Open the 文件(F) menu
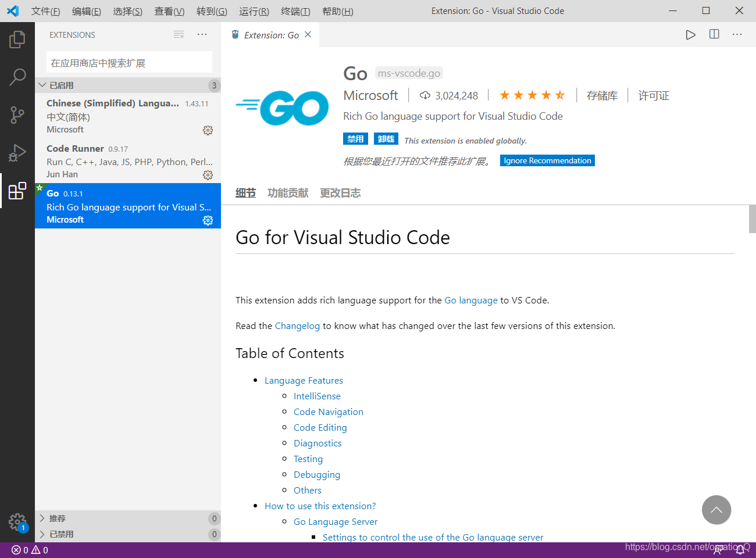 click(x=45, y=11)
